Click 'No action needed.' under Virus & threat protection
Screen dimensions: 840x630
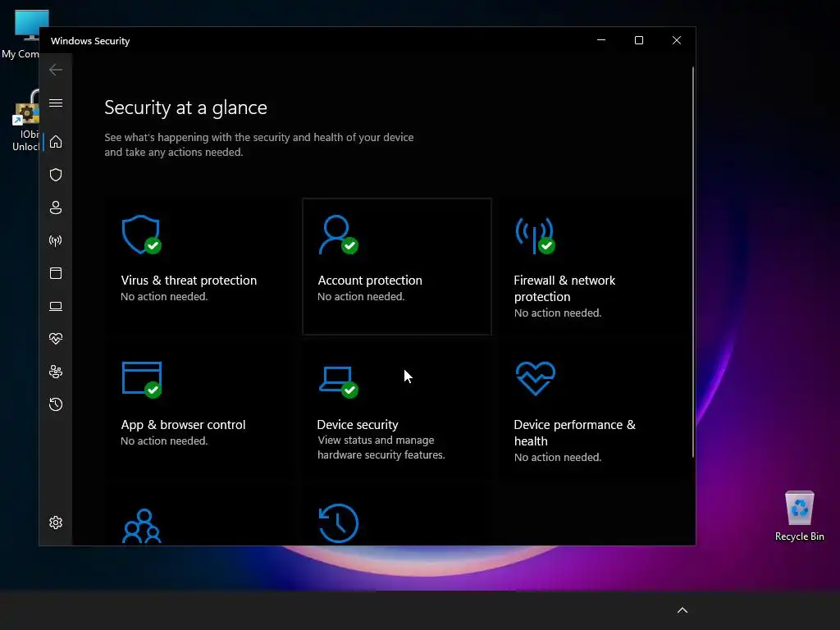click(x=164, y=296)
